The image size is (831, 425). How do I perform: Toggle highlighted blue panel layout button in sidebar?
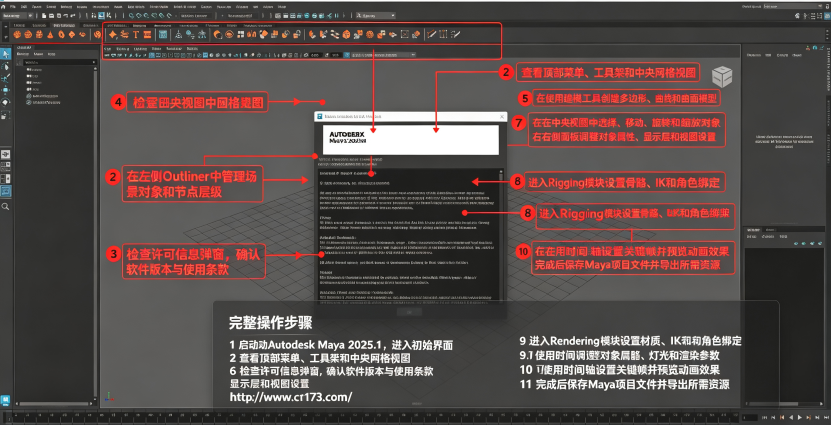pyautogui.click(x=5, y=191)
